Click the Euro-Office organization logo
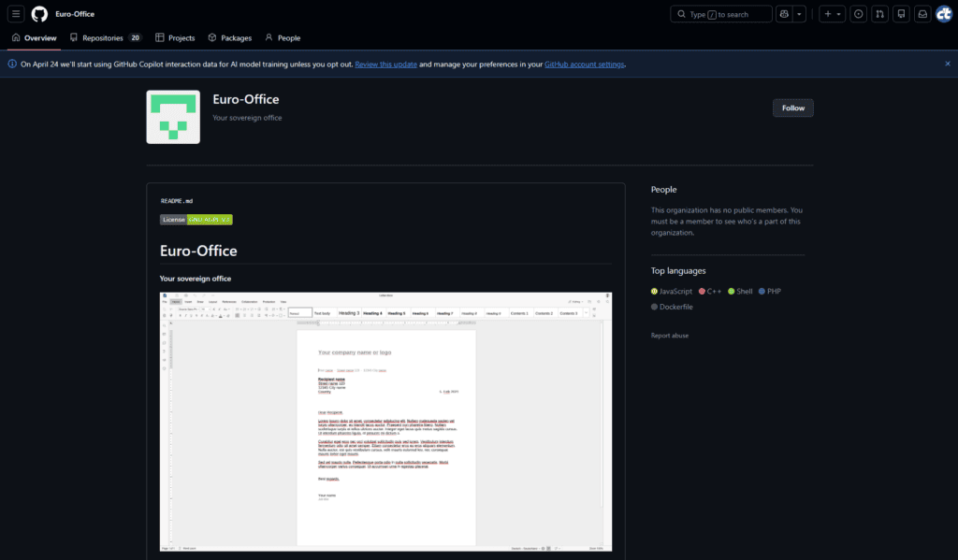Image resolution: width=958 pixels, height=560 pixels. 173,117
